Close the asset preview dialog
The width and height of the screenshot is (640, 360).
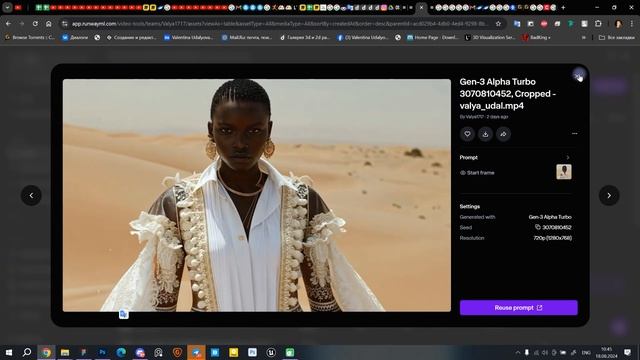point(578,76)
